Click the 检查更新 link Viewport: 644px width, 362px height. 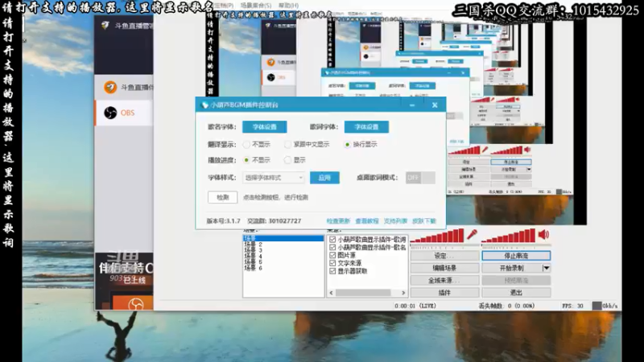[338, 220]
